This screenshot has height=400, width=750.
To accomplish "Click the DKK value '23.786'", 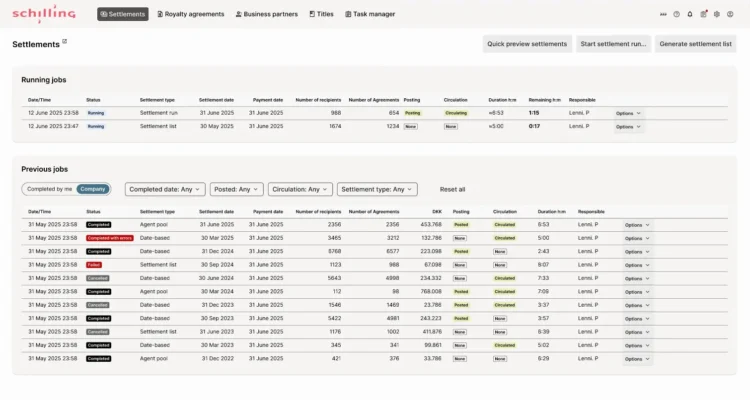I will point(432,305).
